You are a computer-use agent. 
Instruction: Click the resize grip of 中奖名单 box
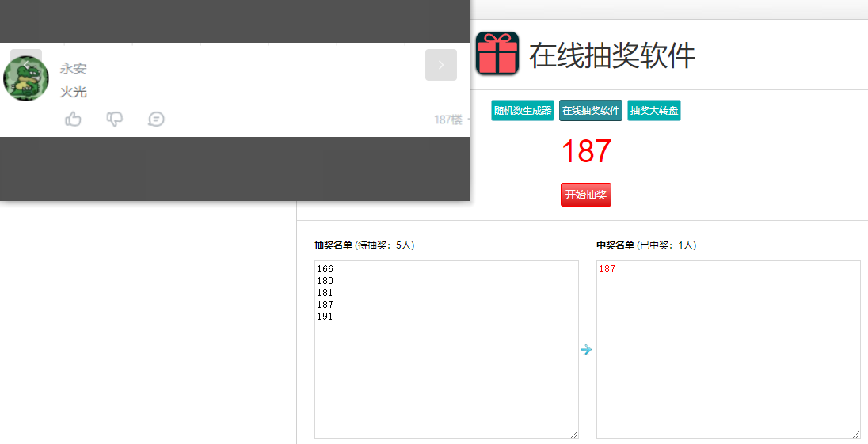pos(856,435)
